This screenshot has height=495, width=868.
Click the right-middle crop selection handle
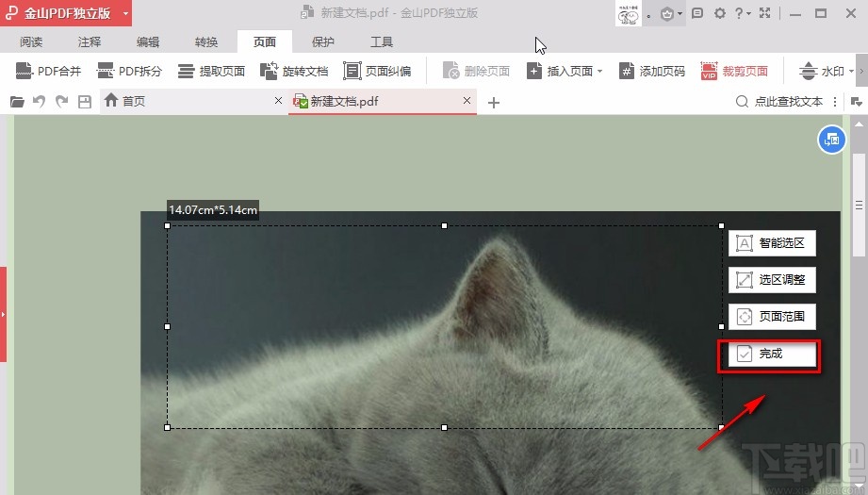pos(721,326)
